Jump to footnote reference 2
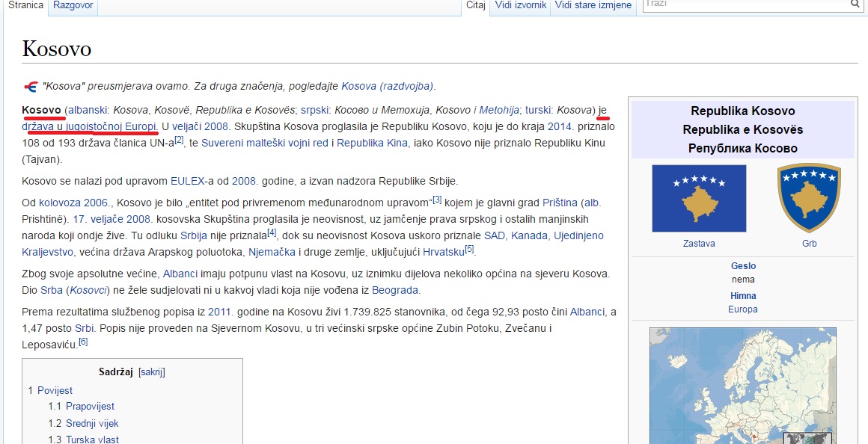868x444 pixels. click(x=179, y=141)
